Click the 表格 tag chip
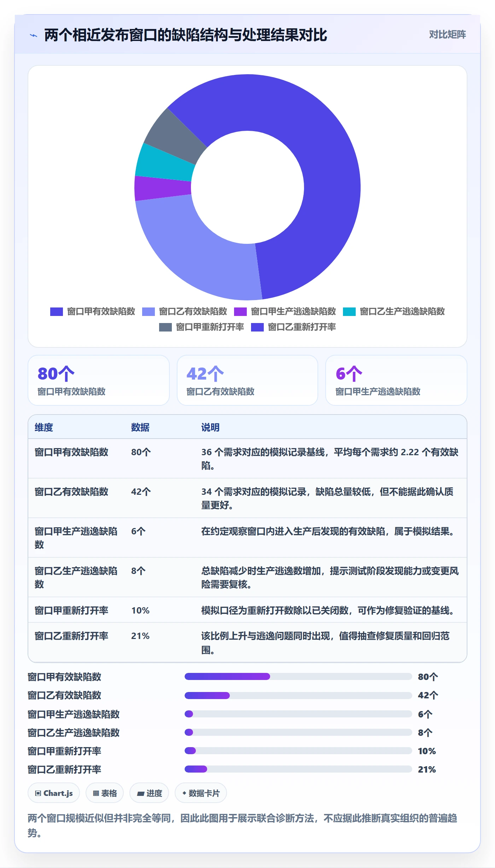Screen dimensions: 495x868 105,793
